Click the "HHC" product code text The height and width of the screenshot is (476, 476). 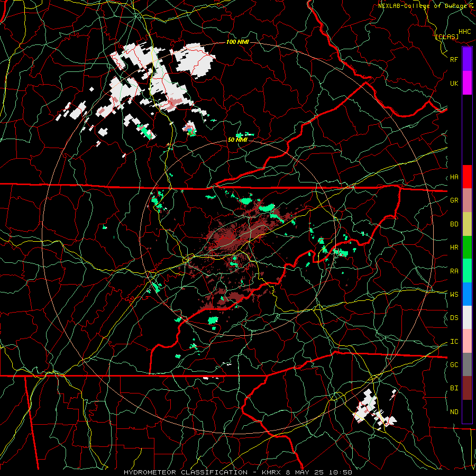464,32
